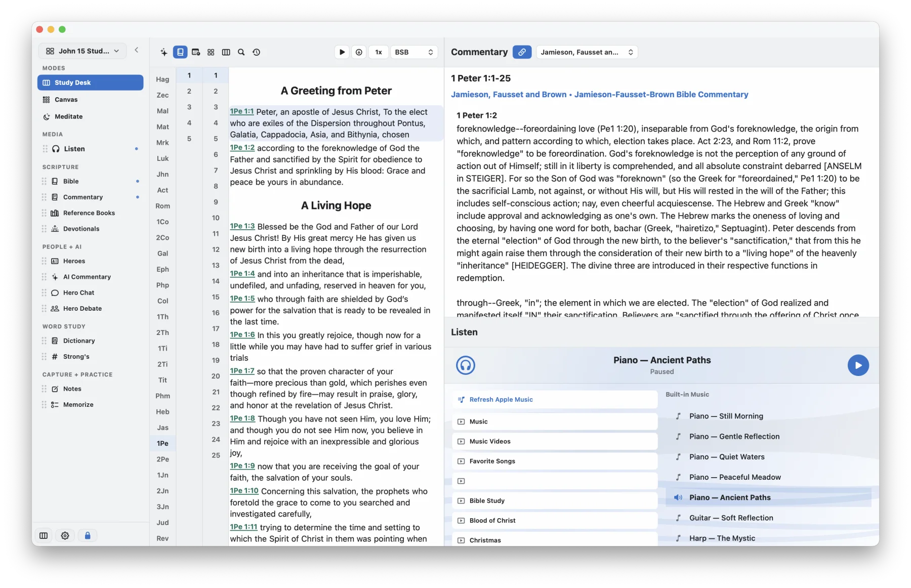Select book Rom in book list
Viewport: 911px width, 588px height.
tap(162, 206)
